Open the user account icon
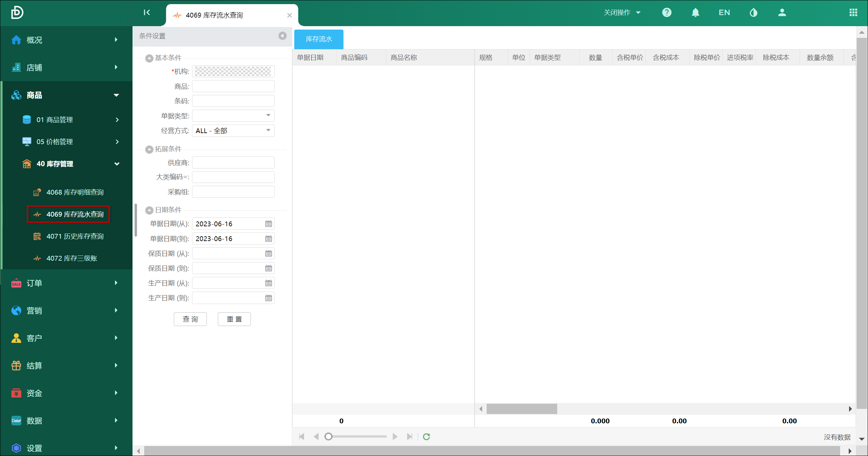The height and width of the screenshot is (456, 868). [x=782, y=13]
